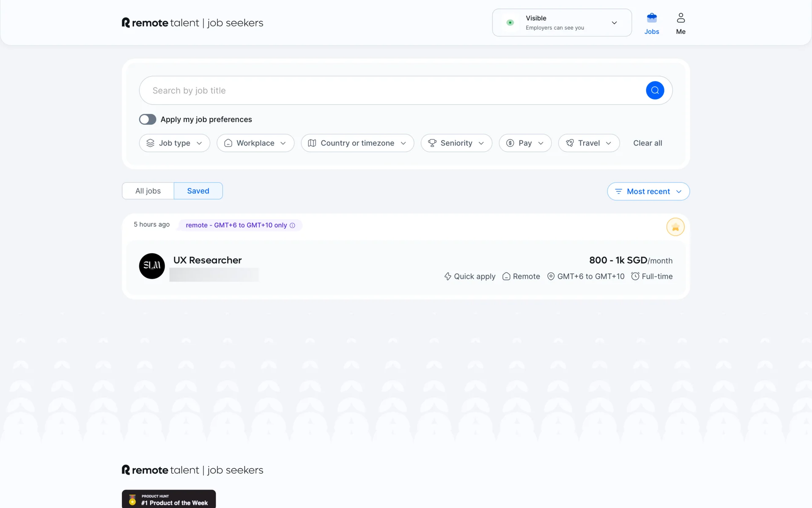812x508 pixels.
Task: Toggle Apply my job preferences switch
Action: pyautogui.click(x=148, y=119)
